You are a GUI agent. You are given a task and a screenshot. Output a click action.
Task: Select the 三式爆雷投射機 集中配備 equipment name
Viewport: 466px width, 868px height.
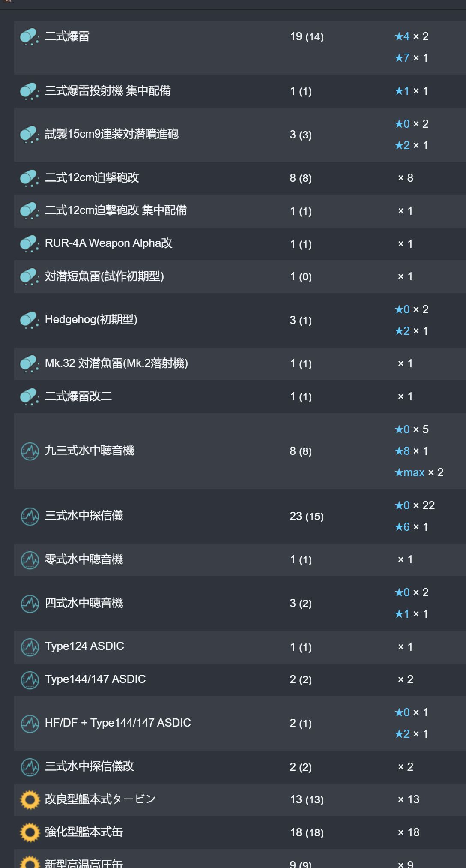click(x=108, y=91)
